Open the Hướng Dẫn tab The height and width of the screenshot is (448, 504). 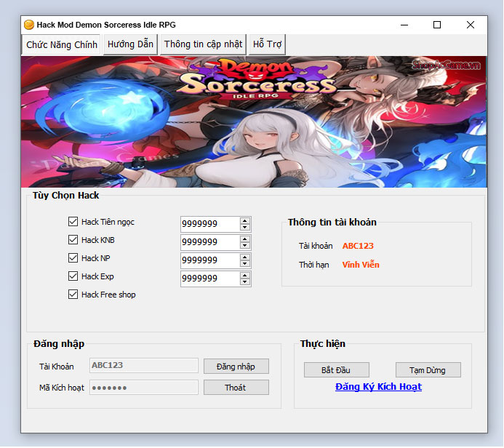point(130,44)
